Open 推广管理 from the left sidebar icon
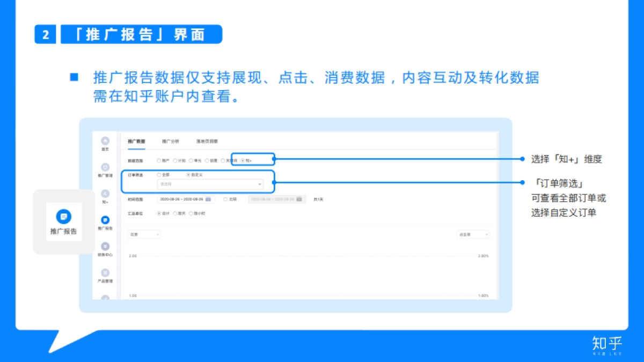 click(x=105, y=166)
